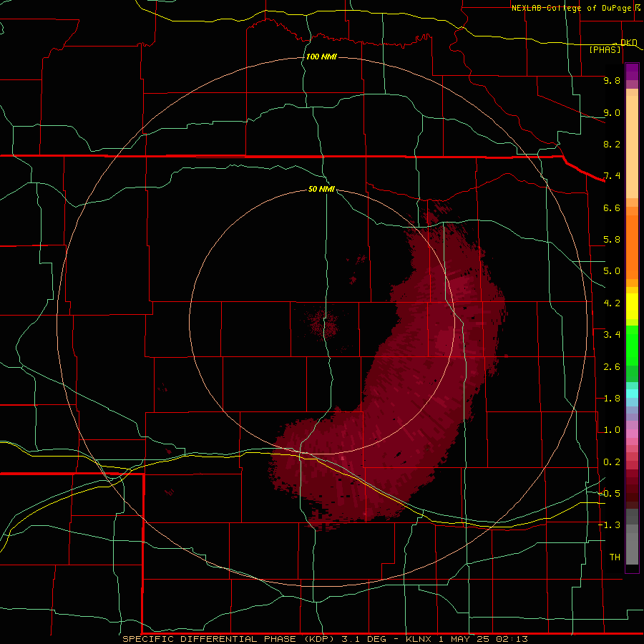Click the 100 NMI range ring label
This screenshot has height=644, width=644.
tap(321, 57)
